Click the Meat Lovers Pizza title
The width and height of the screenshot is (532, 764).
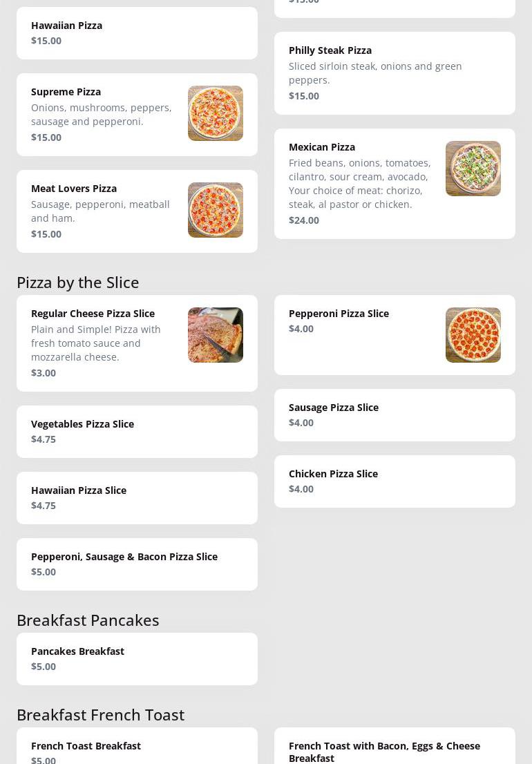point(74,189)
